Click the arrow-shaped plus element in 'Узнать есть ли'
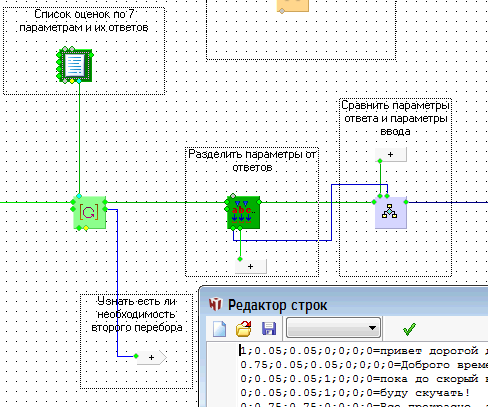Image resolution: width=488 pixels, height=407 pixels. point(152,357)
